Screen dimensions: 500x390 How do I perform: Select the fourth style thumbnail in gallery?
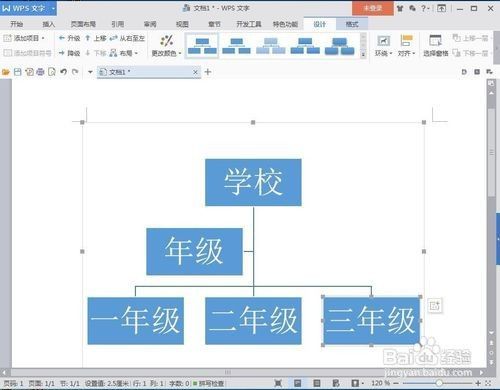(x=305, y=46)
